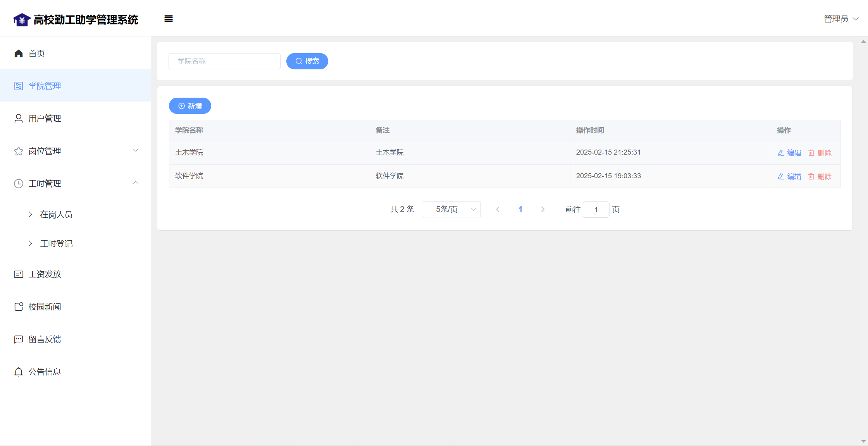Open the 工时登记 submenu item
Image resolution: width=868 pixels, height=446 pixels.
click(56, 244)
